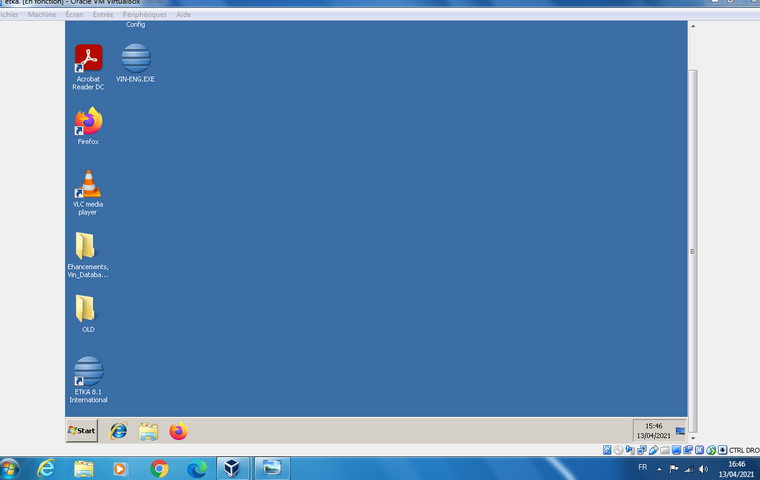Select the Firefox desktop shortcut
This screenshot has width=760, height=480.
pos(88,126)
